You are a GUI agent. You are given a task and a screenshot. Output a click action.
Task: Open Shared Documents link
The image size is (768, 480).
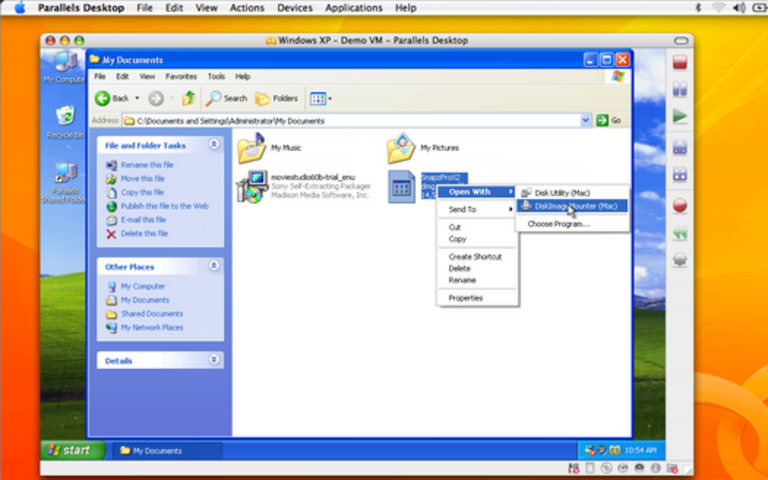(x=152, y=314)
